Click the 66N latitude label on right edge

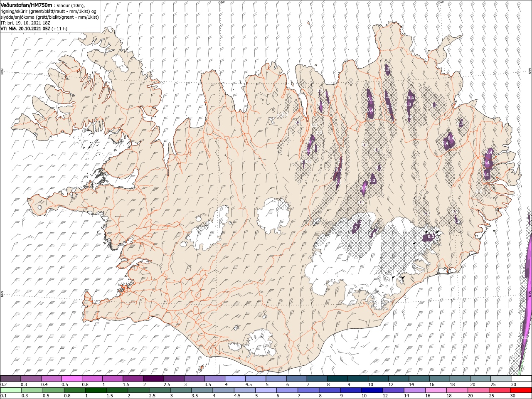click(530, 71)
